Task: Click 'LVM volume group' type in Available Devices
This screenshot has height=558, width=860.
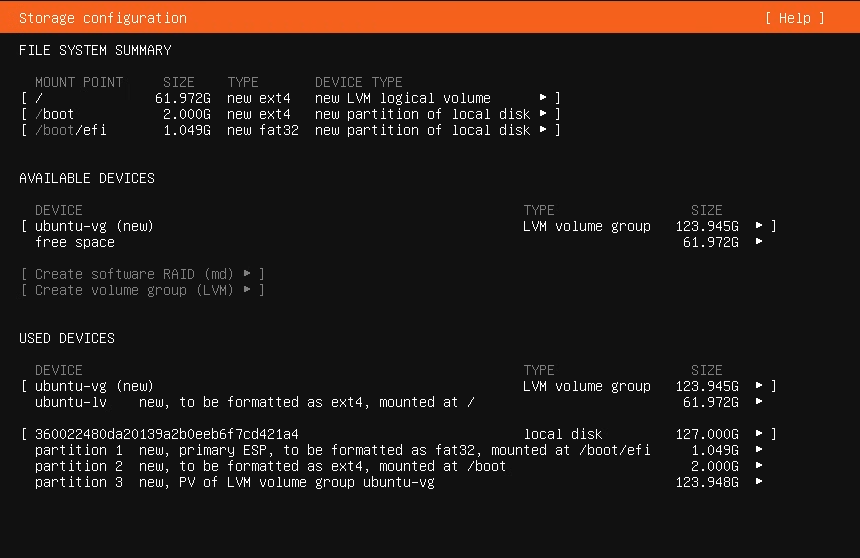Action: click(586, 226)
